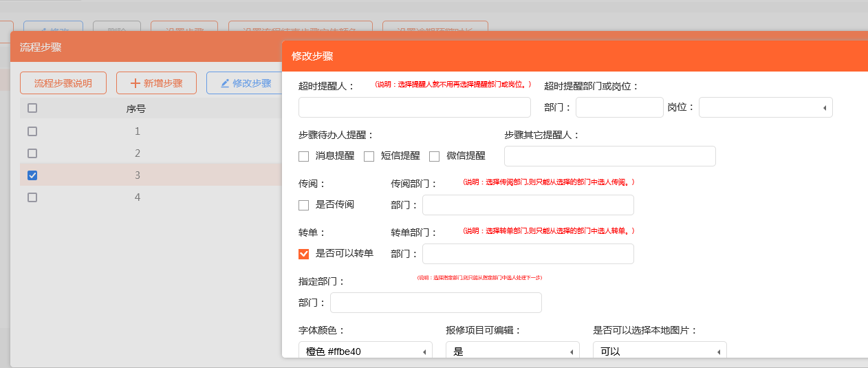Viewport: 868px width, 368px height.
Task: Uncheck the 是否可以转单 checkbox
Action: pos(303,254)
